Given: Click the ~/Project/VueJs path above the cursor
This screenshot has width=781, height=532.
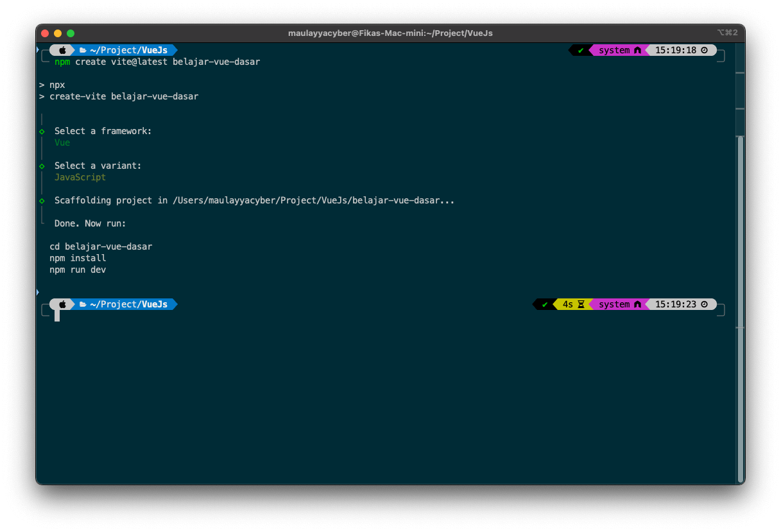Looking at the screenshot, I should (x=128, y=304).
